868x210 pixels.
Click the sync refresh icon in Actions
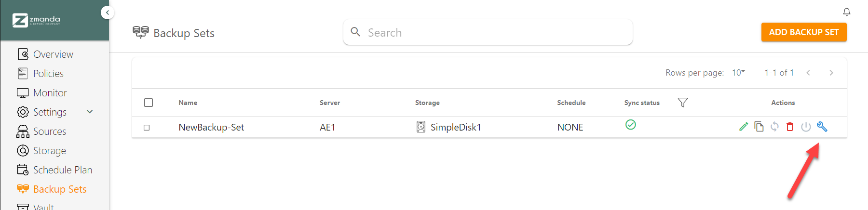774,127
